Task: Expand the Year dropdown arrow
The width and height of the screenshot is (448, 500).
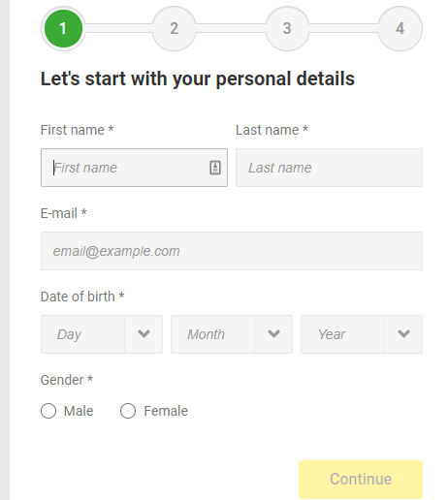Action: pyautogui.click(x=403, y=334)
